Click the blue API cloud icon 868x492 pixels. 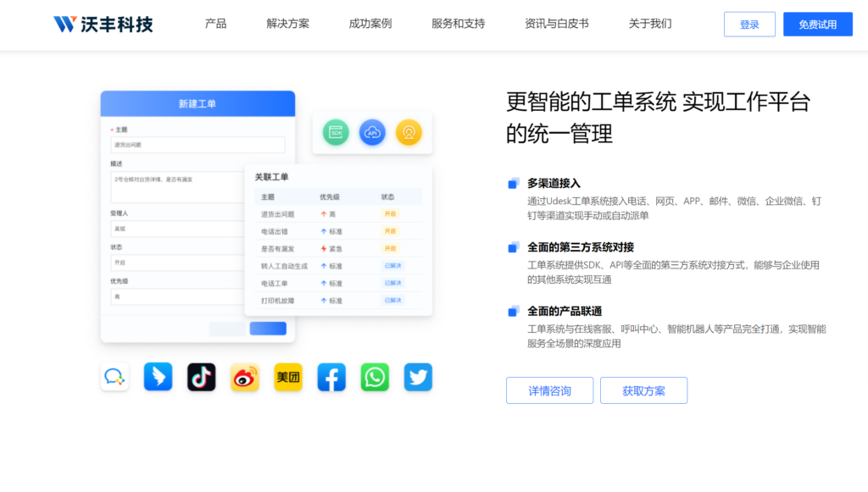(x=372, y=132)
